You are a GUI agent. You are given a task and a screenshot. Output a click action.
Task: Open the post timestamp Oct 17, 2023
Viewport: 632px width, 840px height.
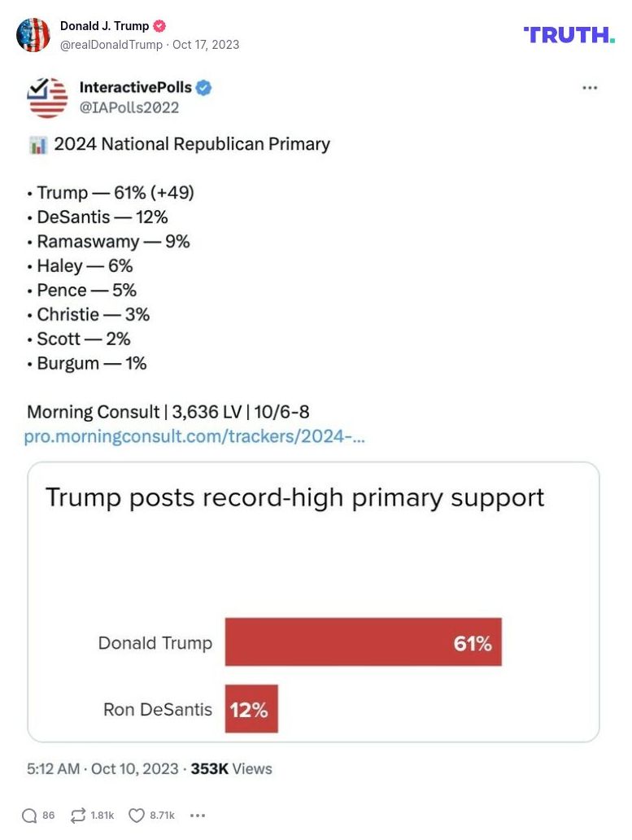207,45
